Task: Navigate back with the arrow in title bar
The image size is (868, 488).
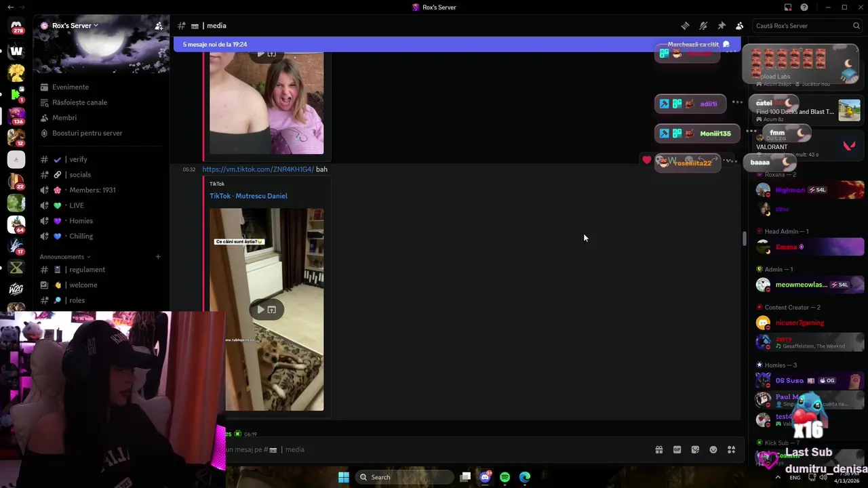Action: pyautogui.click(x=9, y=7)
